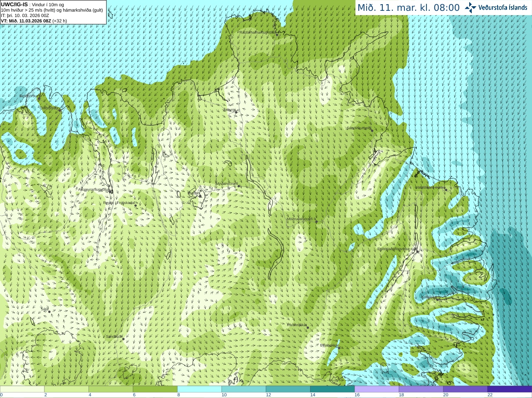The width and height of the screenshot is (532, 398).
Task: Click the legend value '16'
Action: point(357,395)
